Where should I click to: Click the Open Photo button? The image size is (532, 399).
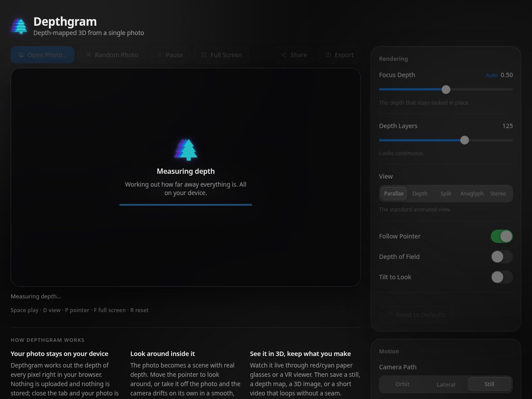coord(43,55)
